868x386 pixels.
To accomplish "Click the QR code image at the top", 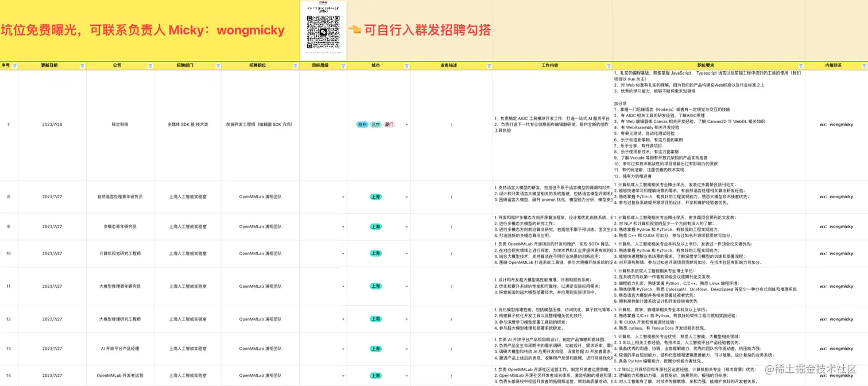I will pos(323,29).
